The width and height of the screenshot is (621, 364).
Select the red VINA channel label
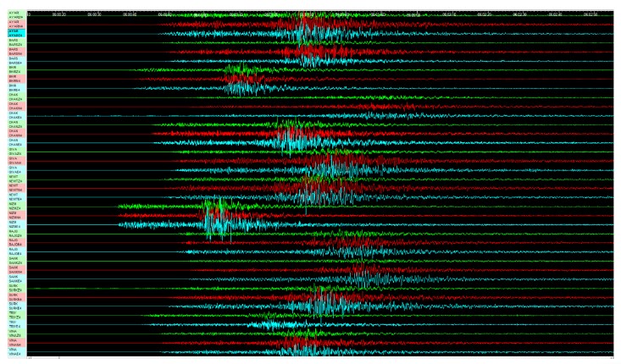(13, 342)
